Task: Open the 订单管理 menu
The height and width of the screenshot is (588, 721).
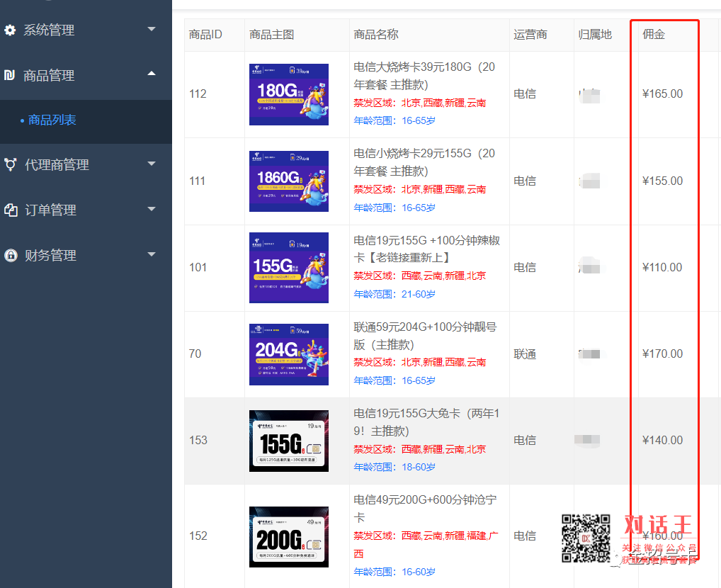Action: coord(86,210)
